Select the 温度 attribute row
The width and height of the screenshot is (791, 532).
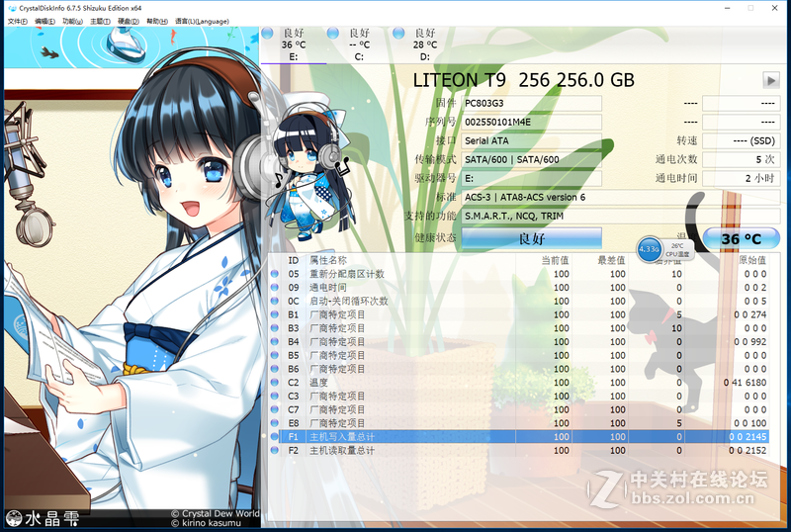click(520, 383)
